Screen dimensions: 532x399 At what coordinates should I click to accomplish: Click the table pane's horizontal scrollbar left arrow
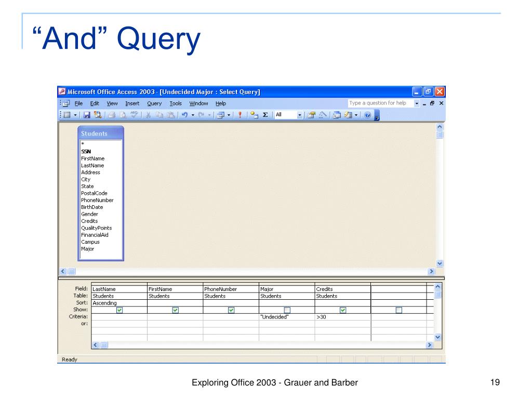(63, 271)
